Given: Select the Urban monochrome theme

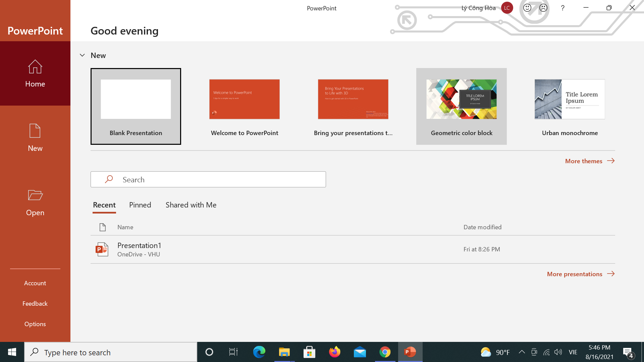Looking at the screenshot, I should coord(570,106).
